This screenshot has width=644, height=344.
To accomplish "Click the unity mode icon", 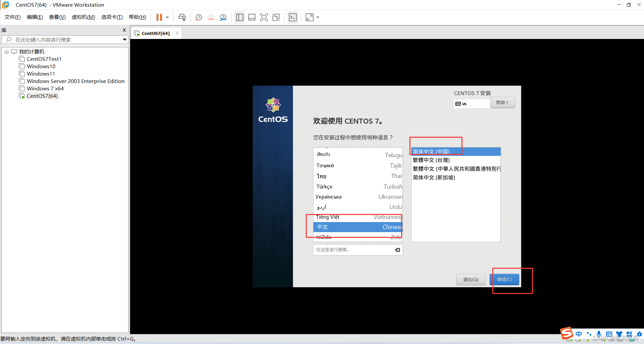I will (x=276, y=17).
